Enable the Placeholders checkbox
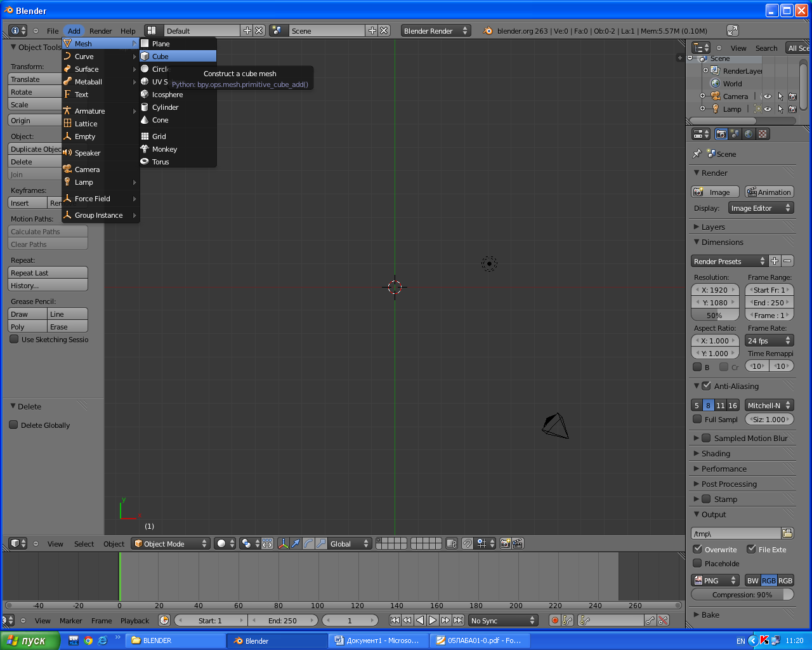The width and height of the screenshot is (812, 650). point(697,563)
